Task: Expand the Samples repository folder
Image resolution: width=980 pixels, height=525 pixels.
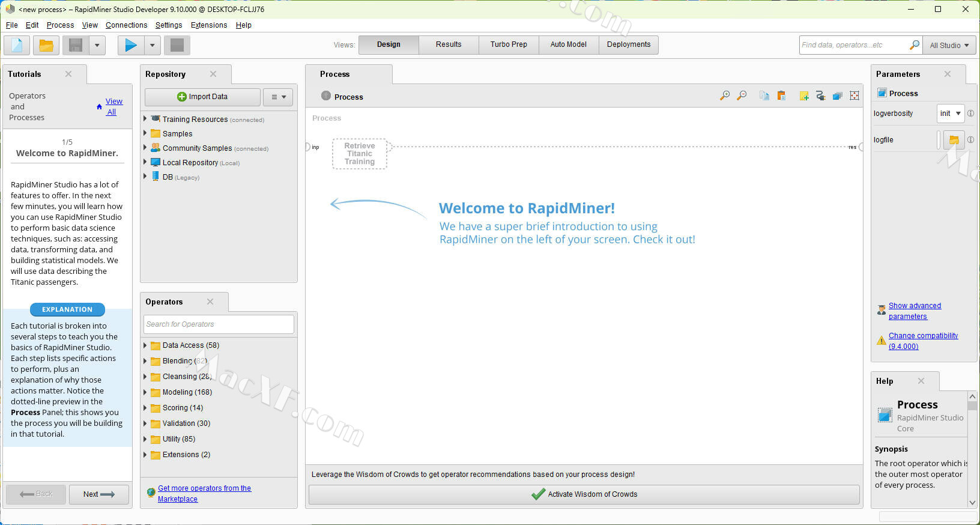Action: tap(145, 133)
